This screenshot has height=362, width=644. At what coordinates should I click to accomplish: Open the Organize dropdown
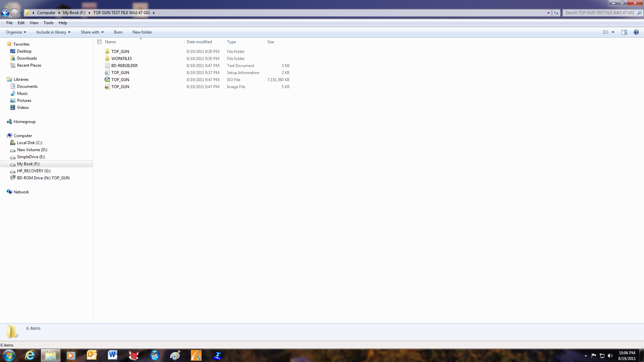[16, 32]
